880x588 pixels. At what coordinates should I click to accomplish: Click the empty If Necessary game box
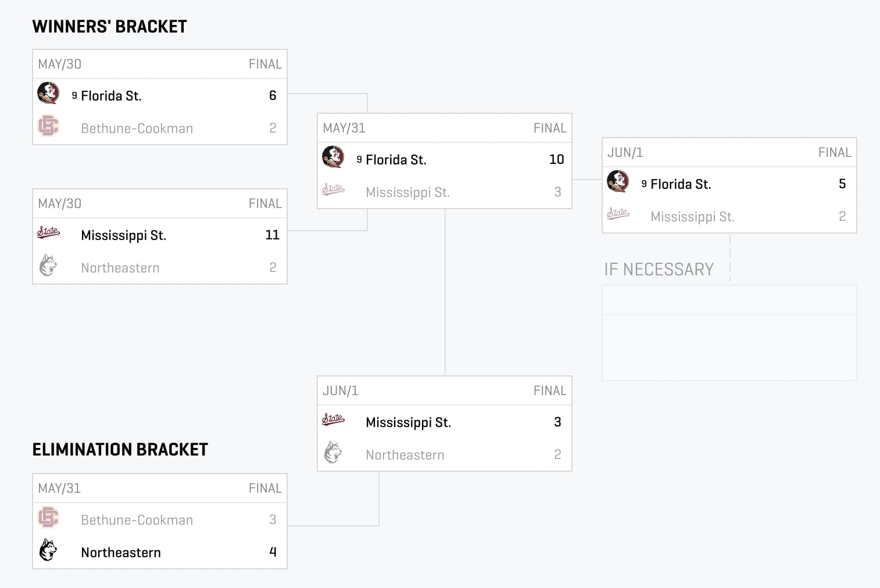point(729,333)
